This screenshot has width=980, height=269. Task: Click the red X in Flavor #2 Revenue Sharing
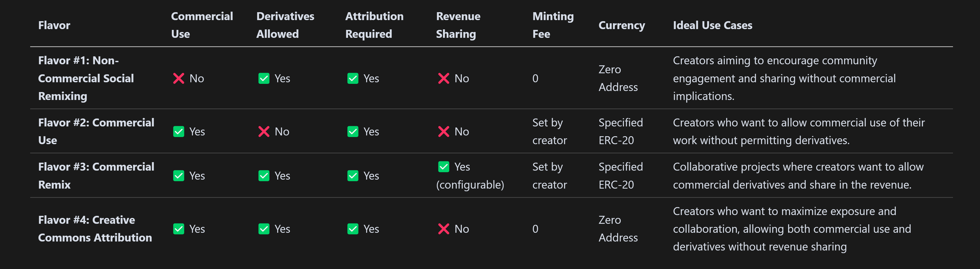pyautogui.click(x=444, y=131)
